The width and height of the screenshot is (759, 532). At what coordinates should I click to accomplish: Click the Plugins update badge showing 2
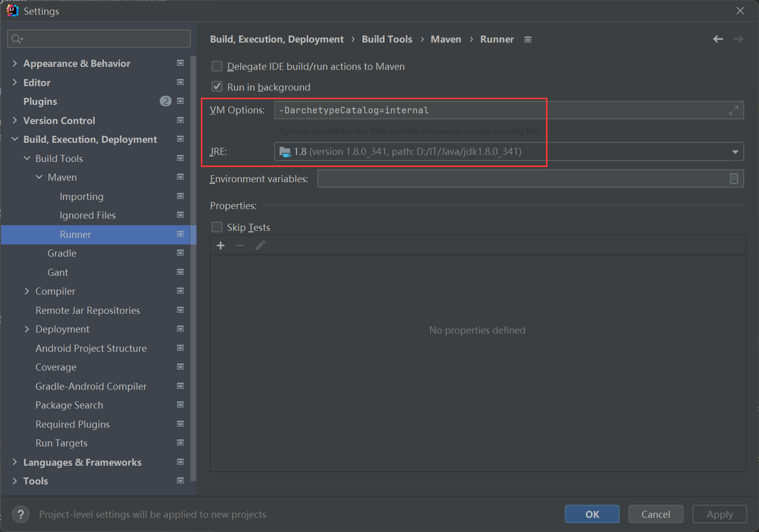165,101
